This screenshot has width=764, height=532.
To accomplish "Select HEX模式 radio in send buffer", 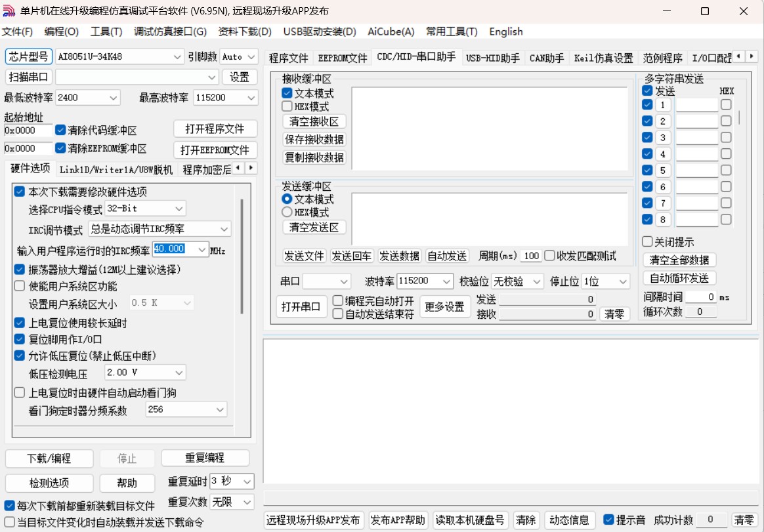I will pyautogui.click(x=287, y=212).
